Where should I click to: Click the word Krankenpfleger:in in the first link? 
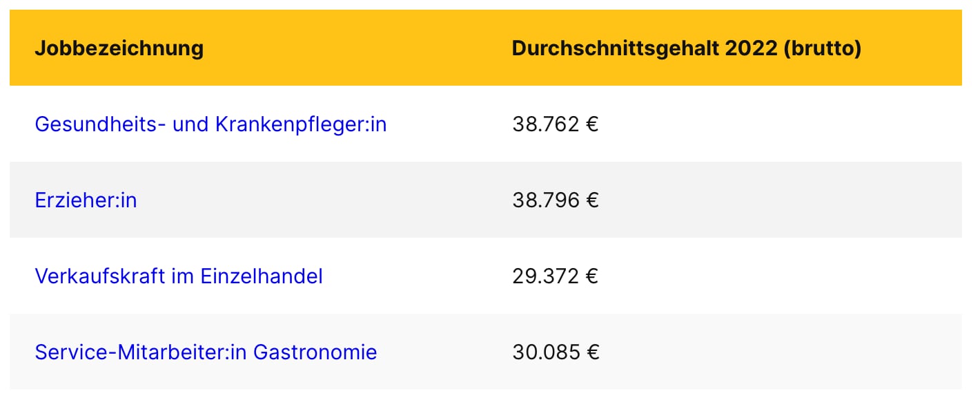[x=301, y=124]
